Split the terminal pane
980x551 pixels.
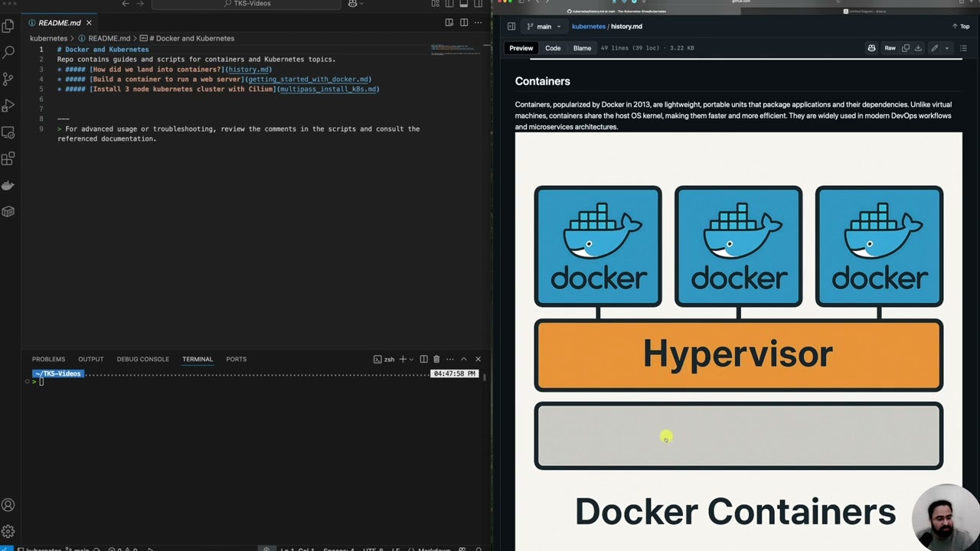(x=423, y=359)
